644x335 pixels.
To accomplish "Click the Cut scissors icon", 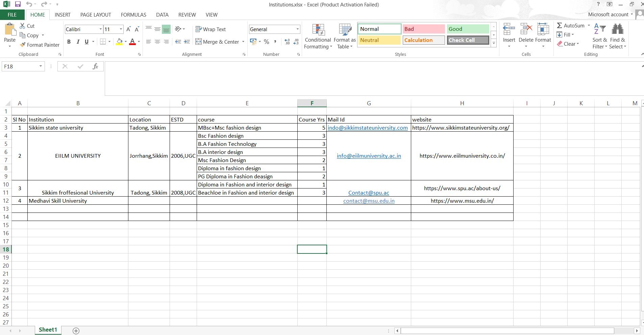I will pyautogui.click(x=23, y=26).
